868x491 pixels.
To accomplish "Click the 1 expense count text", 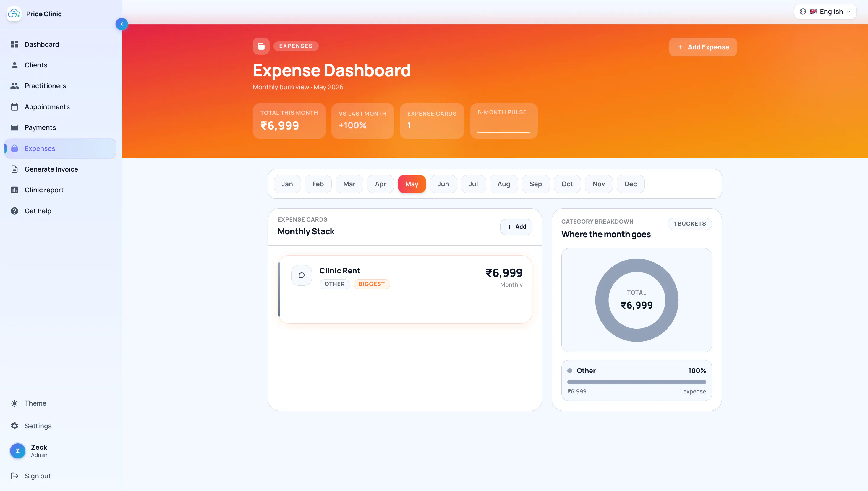I will [693, 392].
